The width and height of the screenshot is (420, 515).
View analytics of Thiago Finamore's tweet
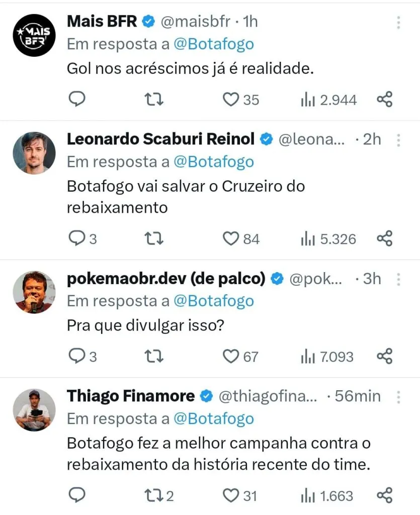coord(326,495)
